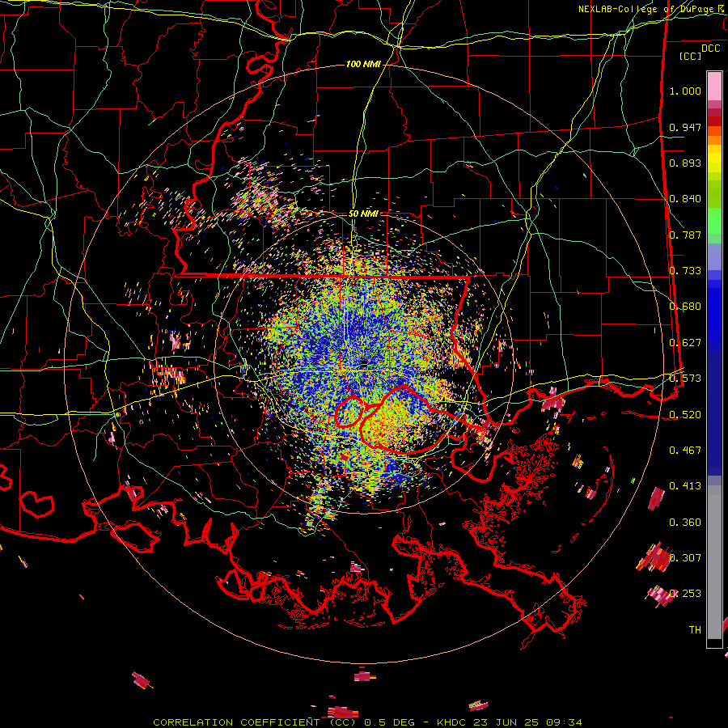Screen dimensions: 728x728
Task: Click the 100 NMI range ring label
Action: [363, 64]
